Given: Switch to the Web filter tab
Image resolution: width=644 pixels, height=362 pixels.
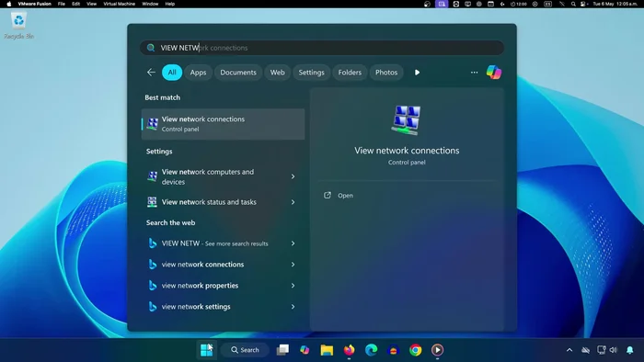Looking at the screenshot, I should click(x=277, y=73).
